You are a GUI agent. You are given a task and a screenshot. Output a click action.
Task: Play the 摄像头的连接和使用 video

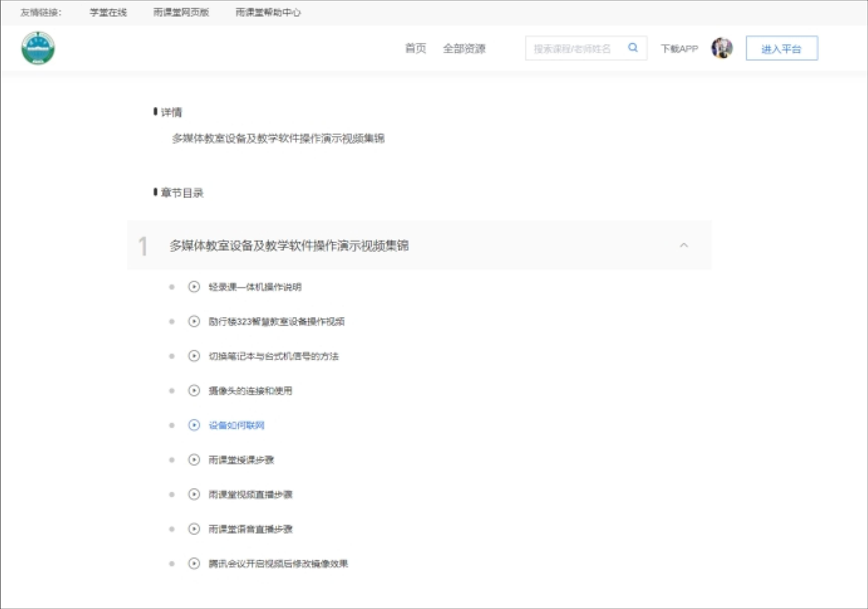tap(251, 391)
